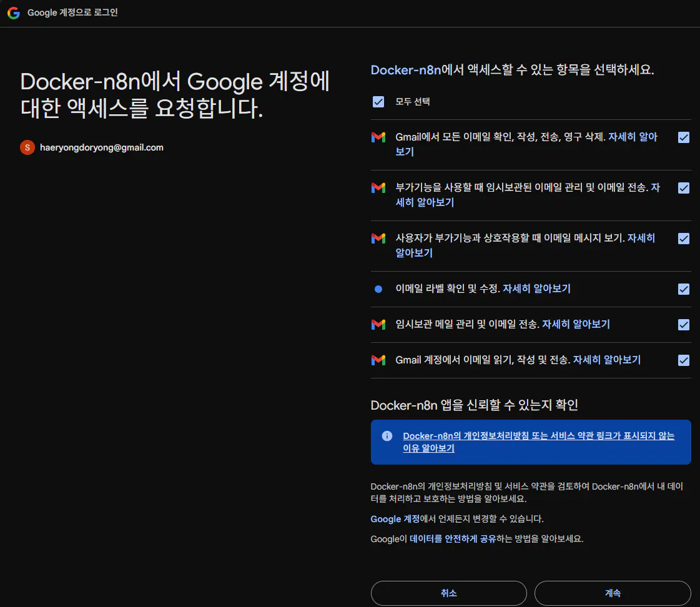Image resolution: width=700 pixels, height=607 pixels.
Task: Open the Google 계정 link
Action: [x=395, y=519]
